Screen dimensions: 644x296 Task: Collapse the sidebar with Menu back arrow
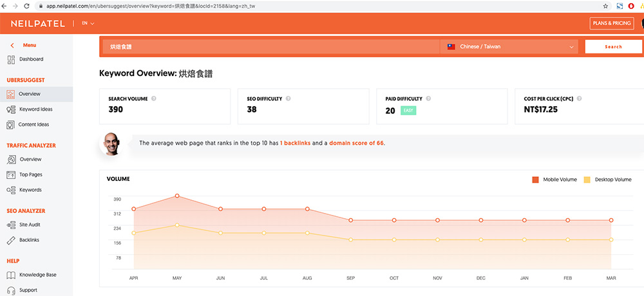coord(12,46)
